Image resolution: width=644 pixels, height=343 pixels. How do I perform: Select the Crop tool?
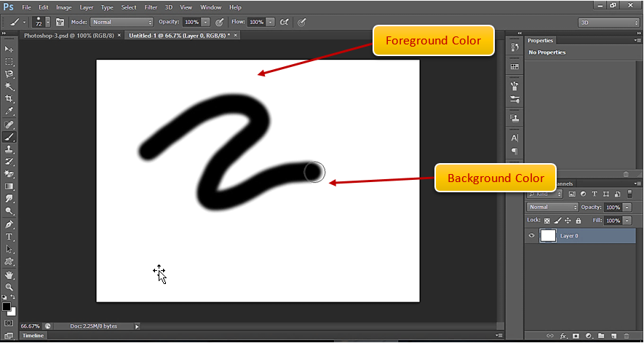coord(9,98)
